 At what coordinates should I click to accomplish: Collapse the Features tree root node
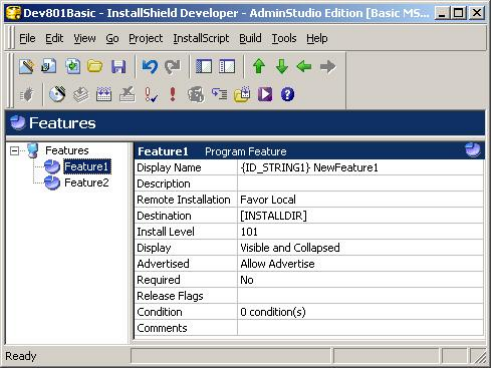(14, 151)
